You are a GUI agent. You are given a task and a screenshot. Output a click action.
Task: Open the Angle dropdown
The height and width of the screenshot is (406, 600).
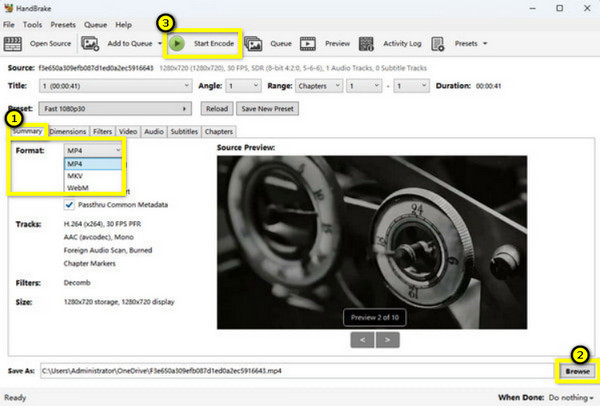point(243,86)
